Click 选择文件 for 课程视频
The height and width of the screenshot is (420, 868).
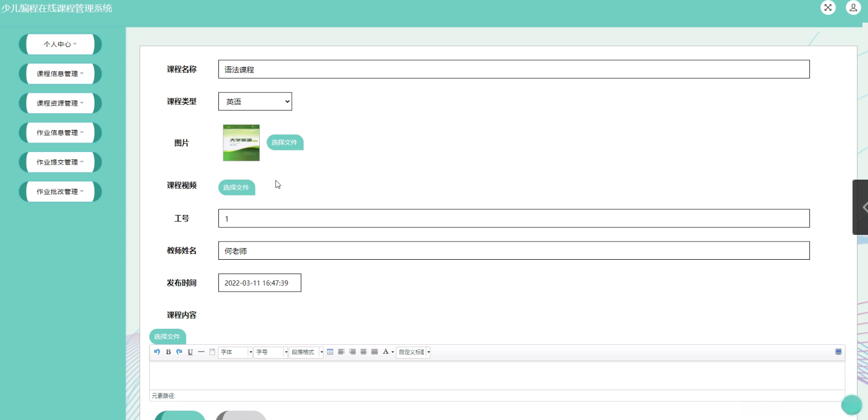tap(237, 187)
